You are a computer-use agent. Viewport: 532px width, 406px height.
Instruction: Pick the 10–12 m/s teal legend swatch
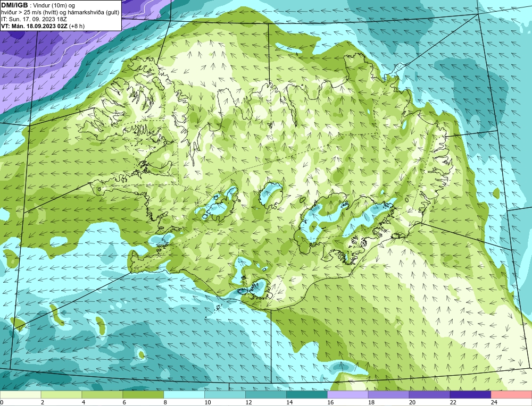pos(225,395)
